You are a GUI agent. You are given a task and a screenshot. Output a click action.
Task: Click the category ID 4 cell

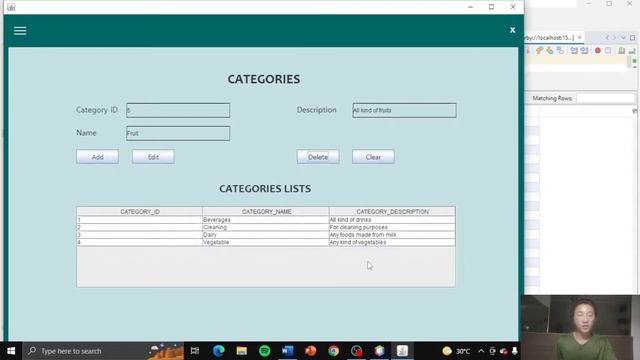(x=140, y=242)
